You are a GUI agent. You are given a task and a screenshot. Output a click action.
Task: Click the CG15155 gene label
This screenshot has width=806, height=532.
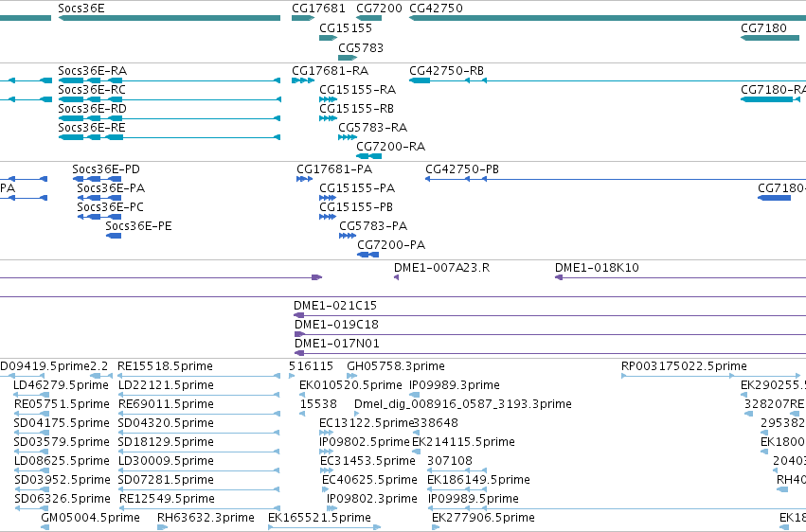point(346,27)
